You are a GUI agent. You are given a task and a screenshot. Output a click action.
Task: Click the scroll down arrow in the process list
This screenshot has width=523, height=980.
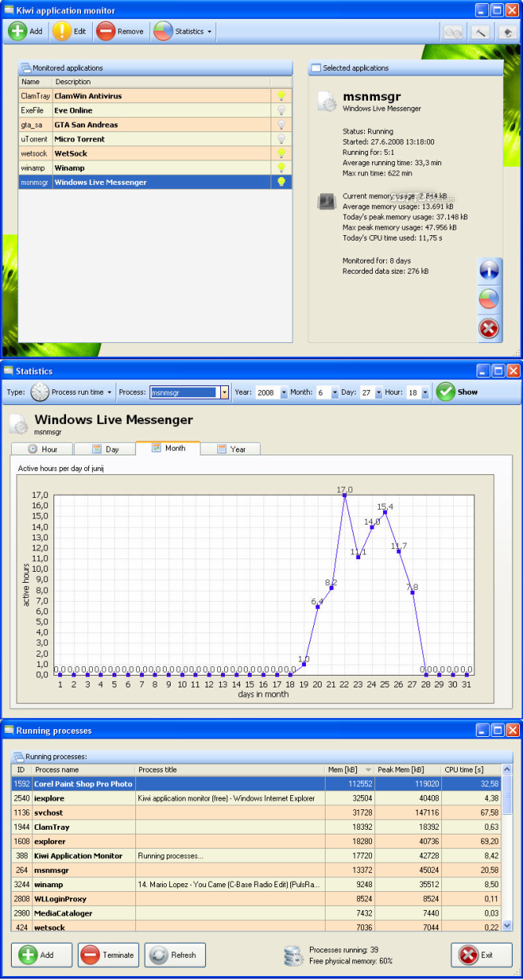[506, 926]
